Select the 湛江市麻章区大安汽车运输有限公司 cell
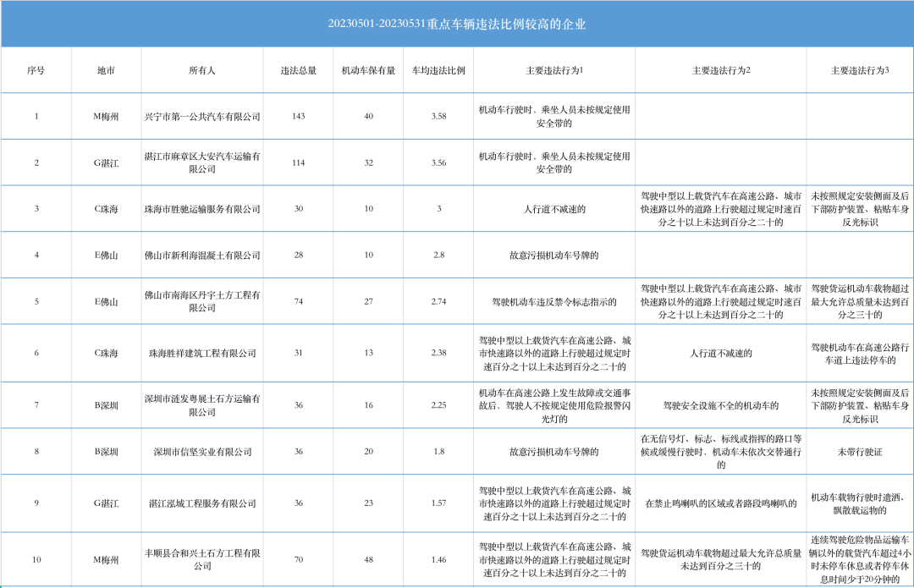This screenshot has width=914, height=588. [202, 162]
